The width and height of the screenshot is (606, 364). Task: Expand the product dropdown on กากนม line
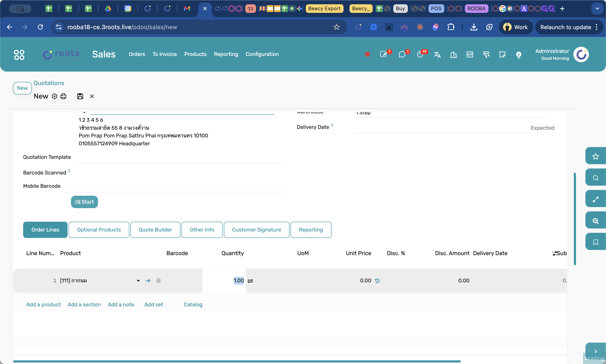[x=138, y=281]
